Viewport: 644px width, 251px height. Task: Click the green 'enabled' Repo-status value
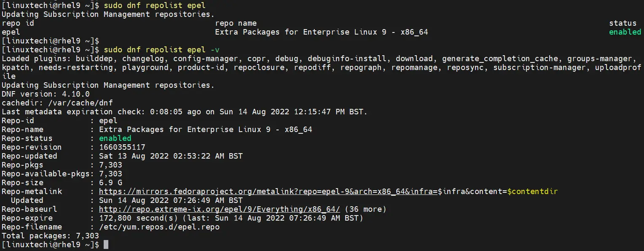115,138
